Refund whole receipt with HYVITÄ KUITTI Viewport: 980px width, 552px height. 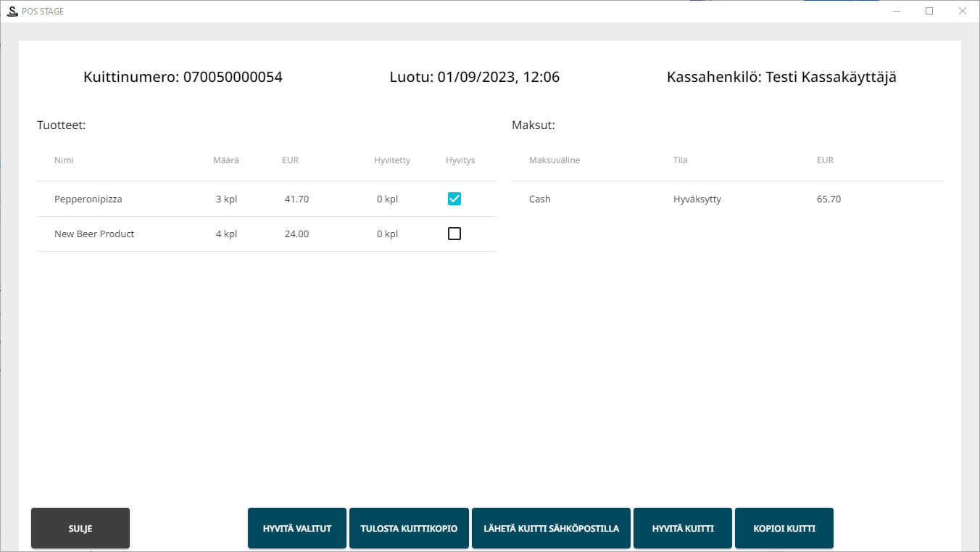click(683, 528)
